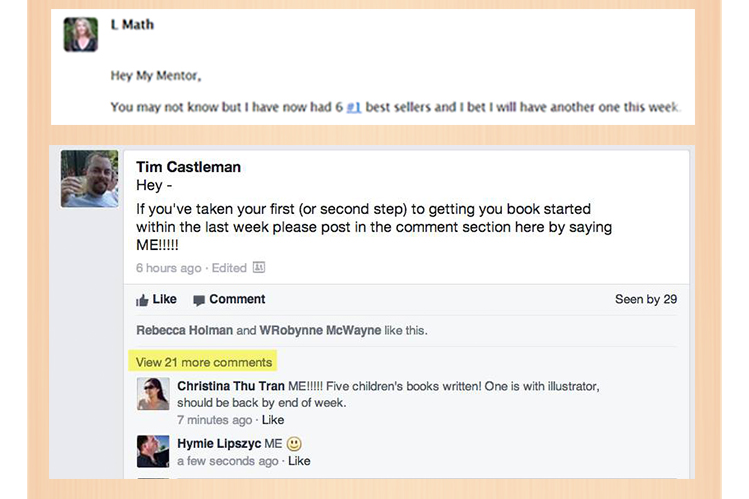749x499 pixels.
Task: Visit Rebecca Holman's profile link
Action: [x=185, y=330]
